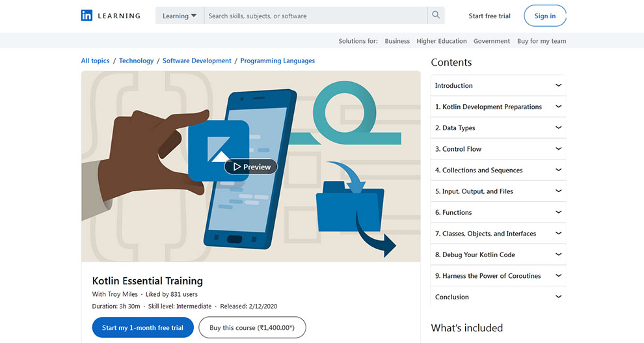Go to Programming Languages breadcrumb
Viewport: 644px width, 343px height.
tap(278, 61)
